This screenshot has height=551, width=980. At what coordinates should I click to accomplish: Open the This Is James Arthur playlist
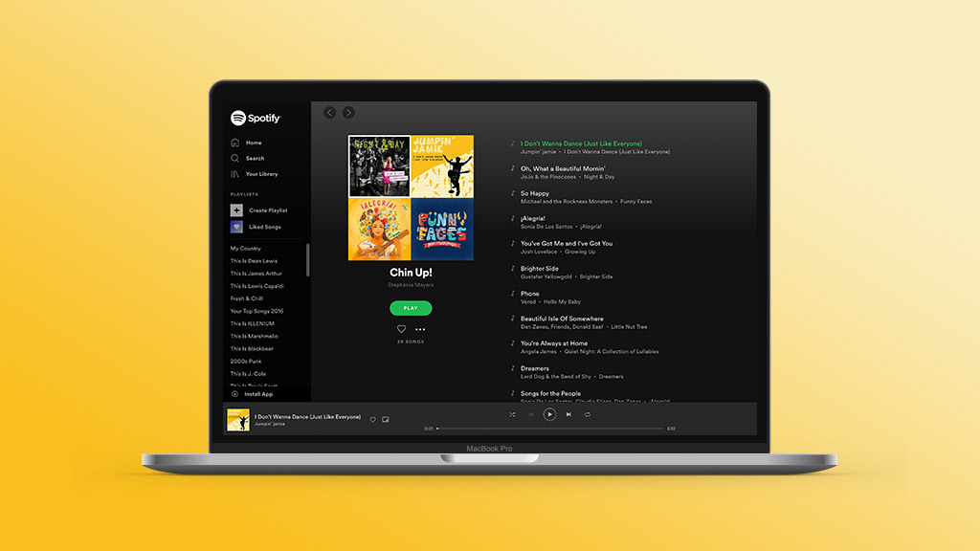pos(256,274)
